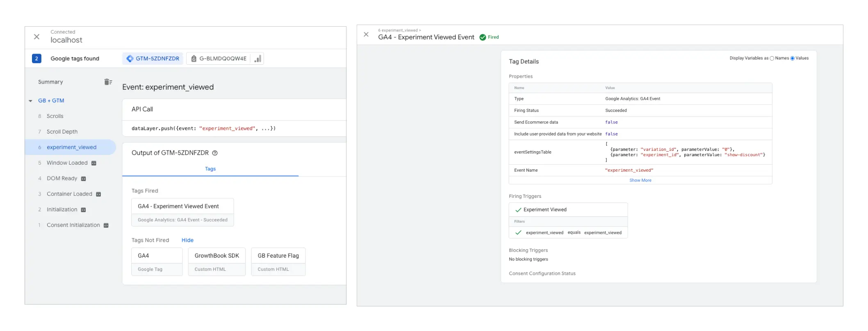Clear the event list via the Summary icon

pyautogui.click(x=108, y=82)
